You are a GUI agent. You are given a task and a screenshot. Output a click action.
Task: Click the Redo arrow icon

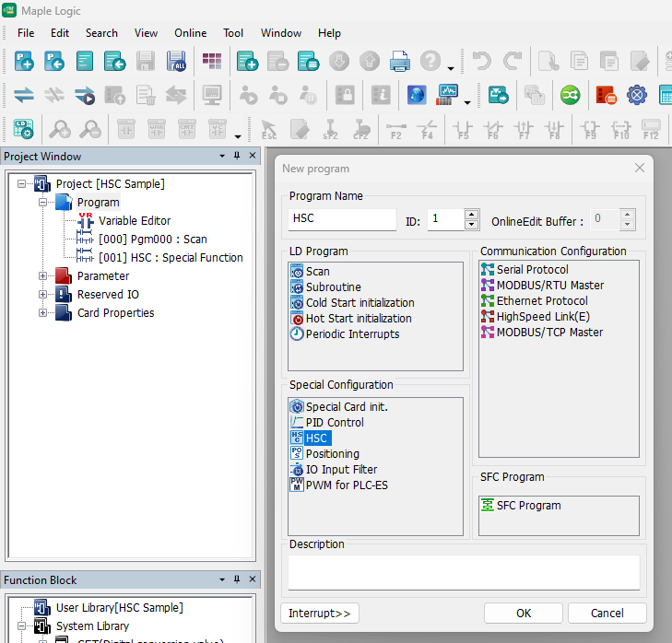(513, 61)
